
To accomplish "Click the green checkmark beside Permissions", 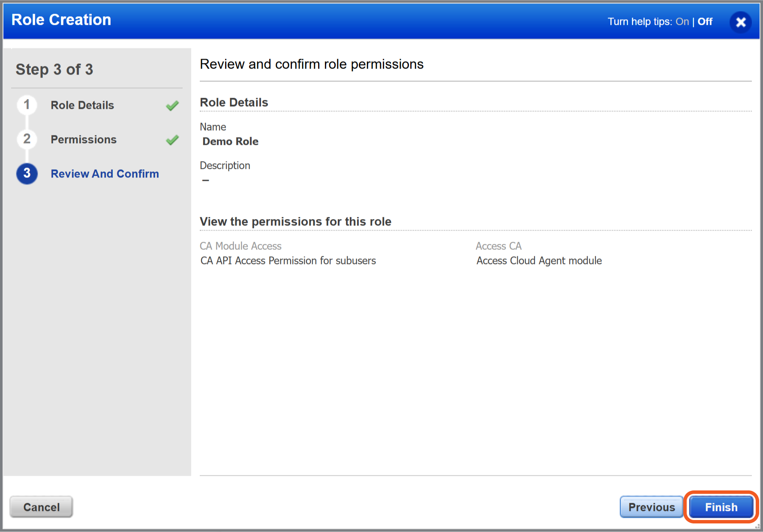I will 172,140.
